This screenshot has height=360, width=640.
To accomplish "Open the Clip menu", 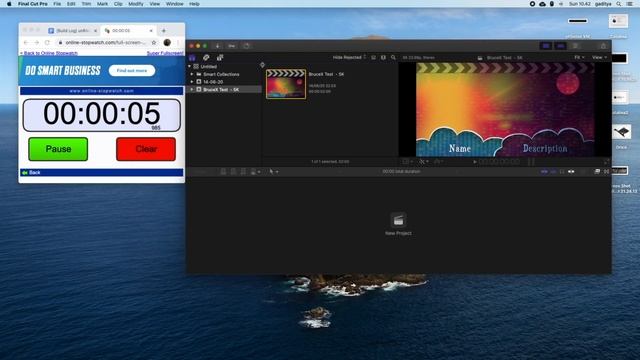I will tap(118, 4).
